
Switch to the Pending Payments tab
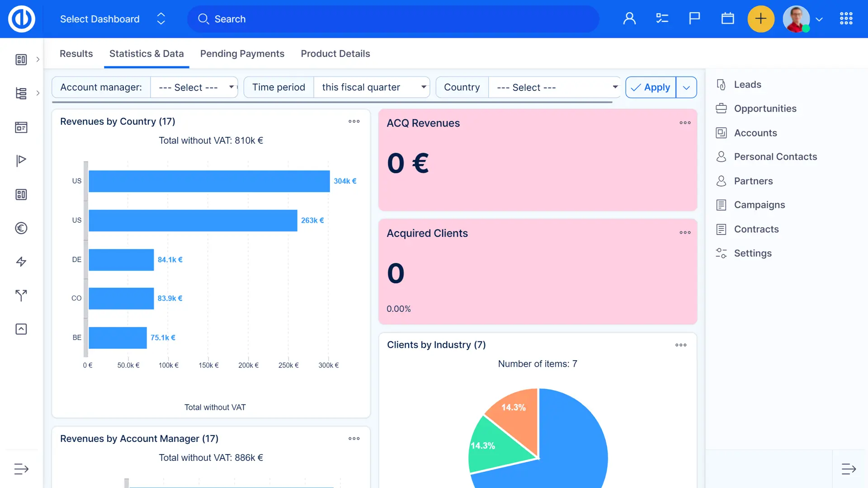[x=242, y=54]
